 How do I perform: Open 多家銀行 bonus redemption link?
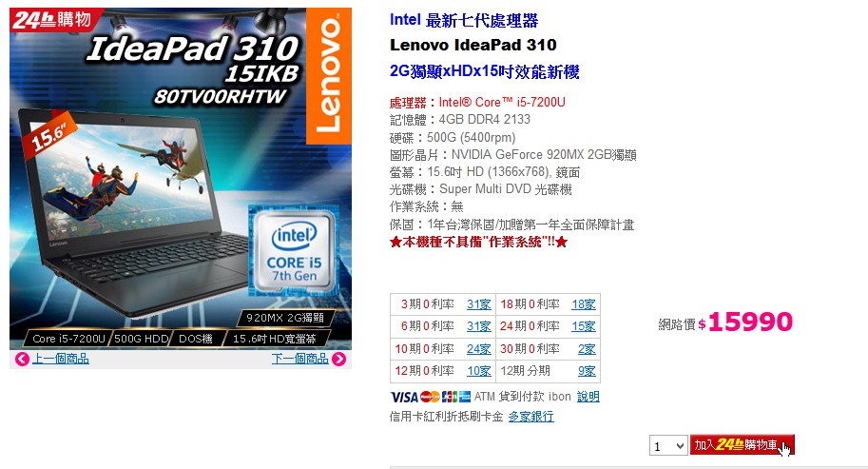530,417
